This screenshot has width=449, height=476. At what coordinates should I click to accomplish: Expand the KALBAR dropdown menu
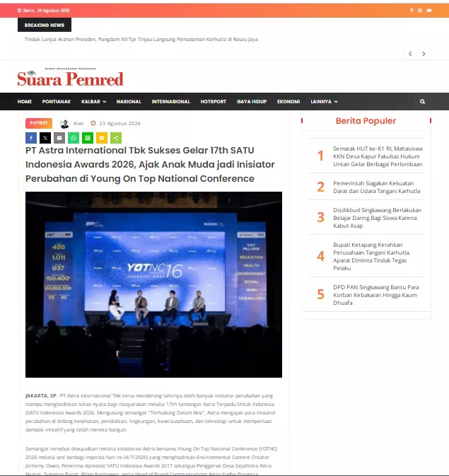point(93,102)
